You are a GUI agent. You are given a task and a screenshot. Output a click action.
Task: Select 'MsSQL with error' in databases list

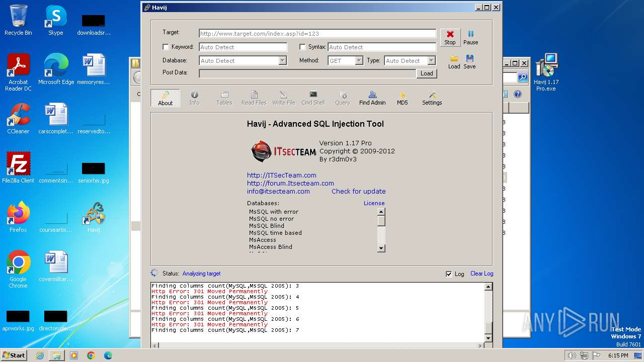pyautogui.click(x=274, y=212)
